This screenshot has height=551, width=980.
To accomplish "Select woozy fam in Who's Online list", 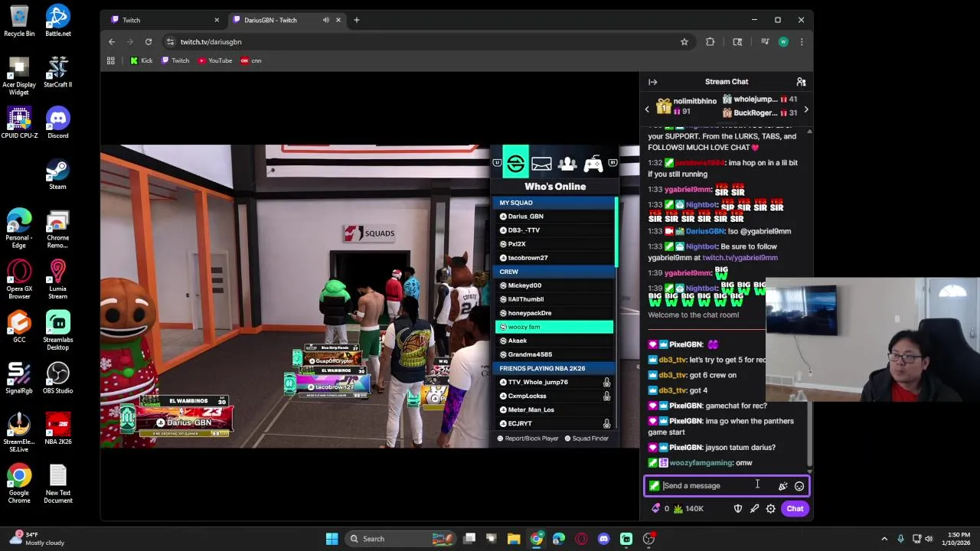I will click(x=554, y=327).
